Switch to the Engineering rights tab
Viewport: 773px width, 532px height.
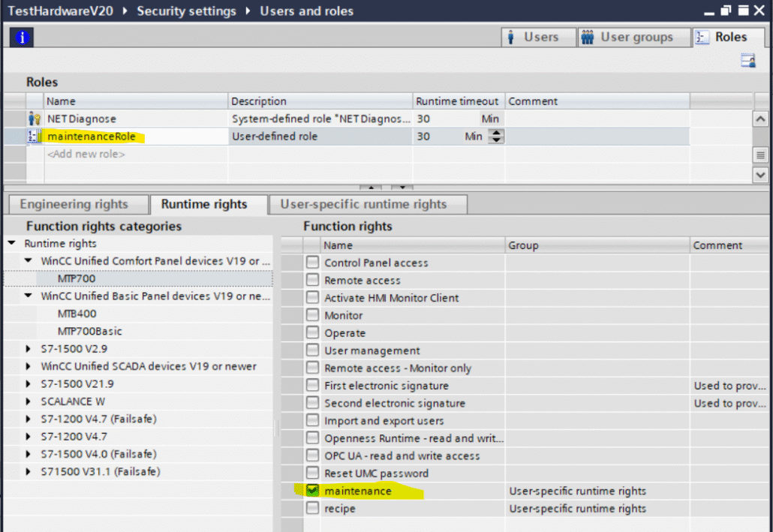point(74,204)
